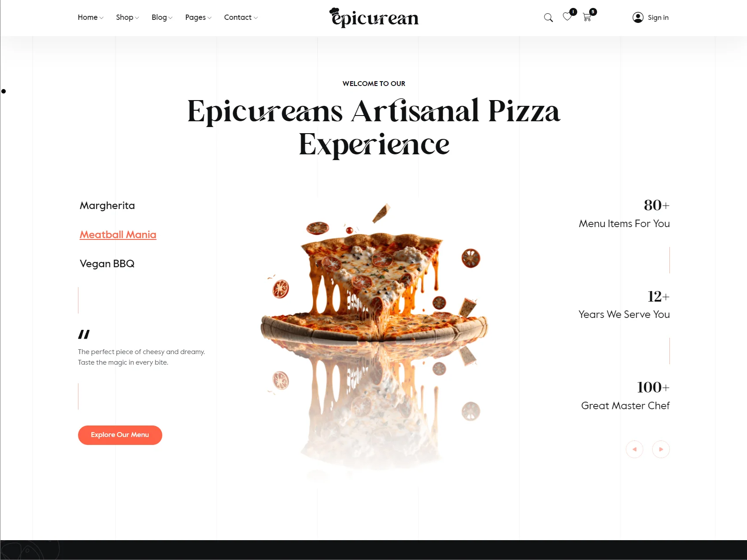
Task: Open the Contact navigation menu
Action: tap(241, 17)
